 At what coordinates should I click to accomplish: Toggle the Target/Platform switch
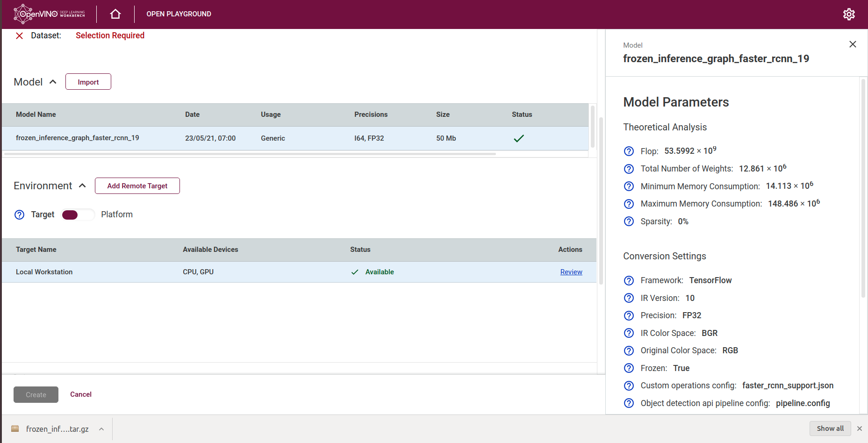[78, 214]
